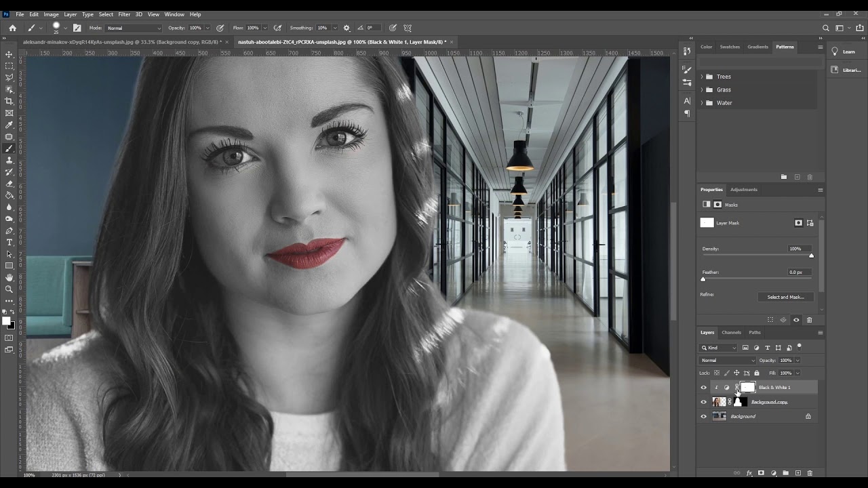Create new layer with plus icon
The height and width of the screenshot is (488, 868).
(x=797, y=473)
